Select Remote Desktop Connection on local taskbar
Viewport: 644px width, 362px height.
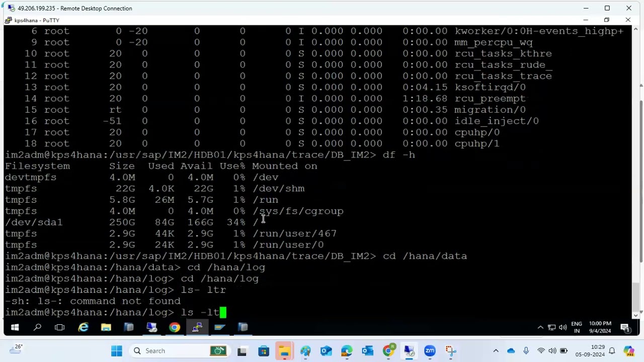pos(409,351)
